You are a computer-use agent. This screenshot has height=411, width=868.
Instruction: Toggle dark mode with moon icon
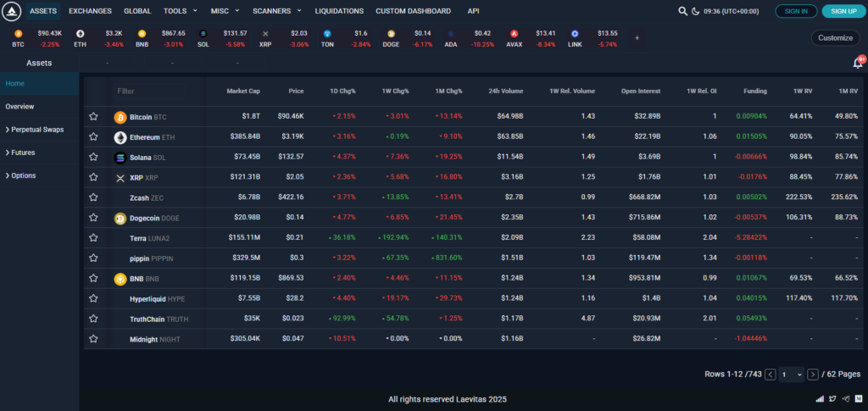tap(696, 11)
